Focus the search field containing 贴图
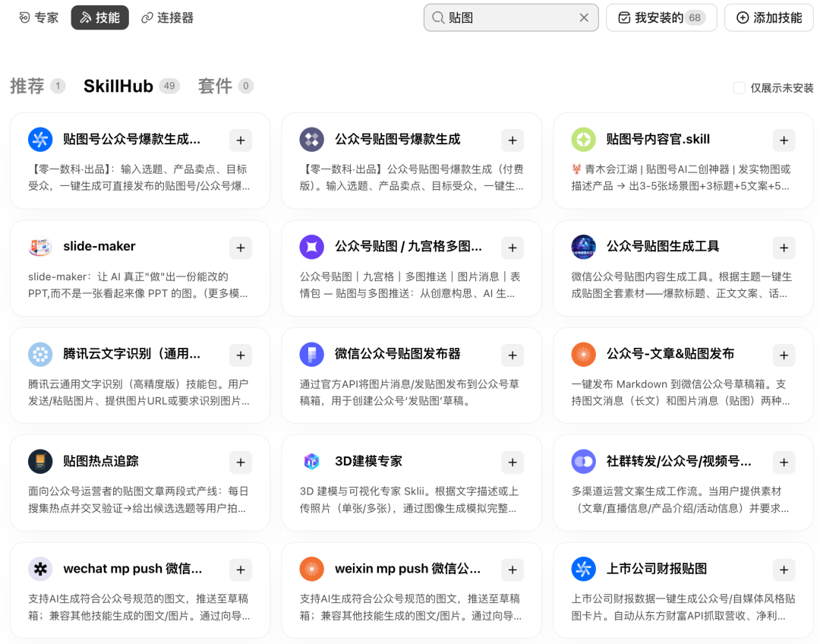Screen dimensions: 820x644 [511, 17]
